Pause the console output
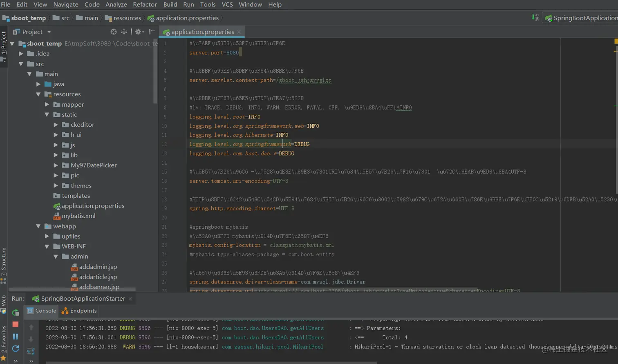Screen dimensions: 618x364 [x=16, y=337]
